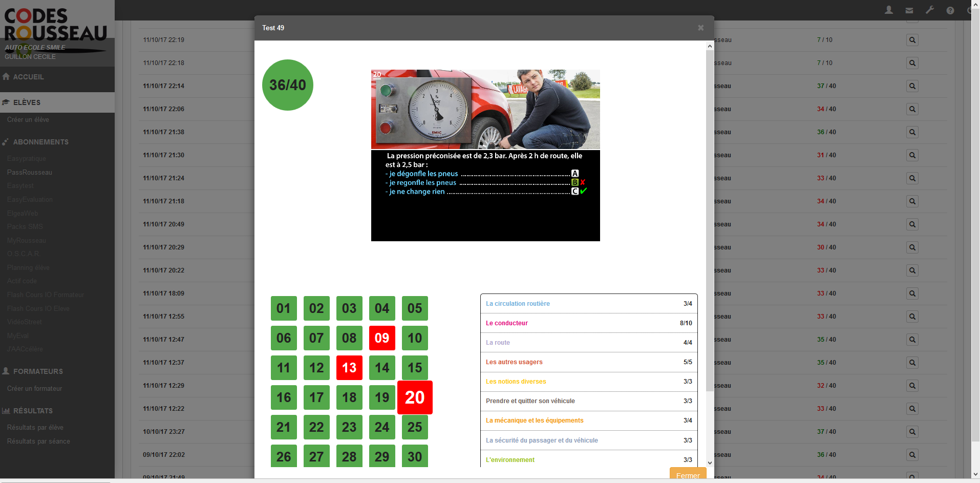Image resolution: width=980 pixels, height=483 pixels.
Task: Open the help question mark icon
Action: tap(950, 10)
